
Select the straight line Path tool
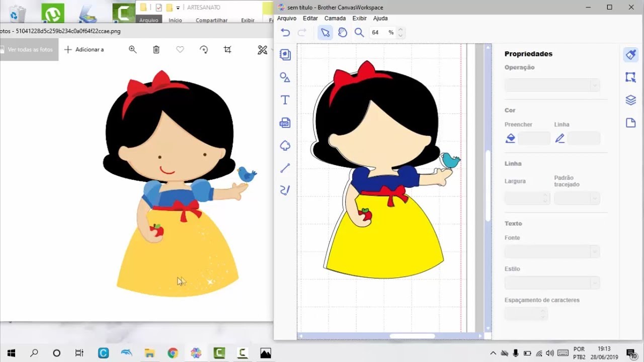click(x=285, y=168)
